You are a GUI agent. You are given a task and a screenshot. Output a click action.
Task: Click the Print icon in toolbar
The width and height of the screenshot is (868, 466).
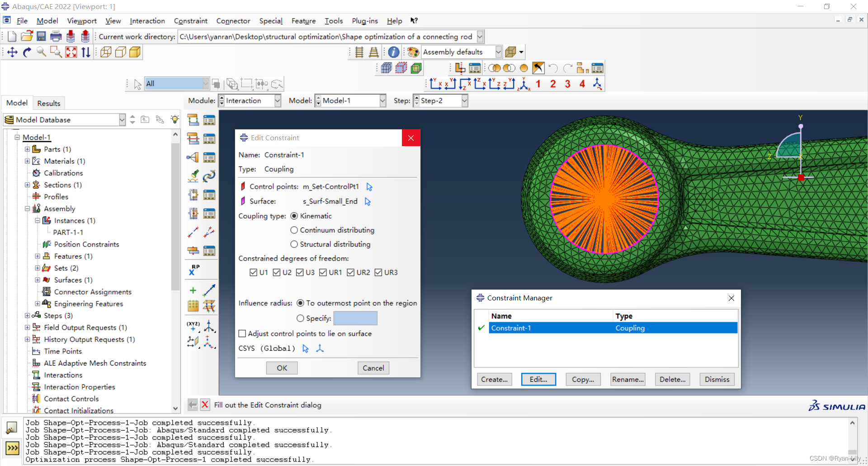click(x=56, y=37)
